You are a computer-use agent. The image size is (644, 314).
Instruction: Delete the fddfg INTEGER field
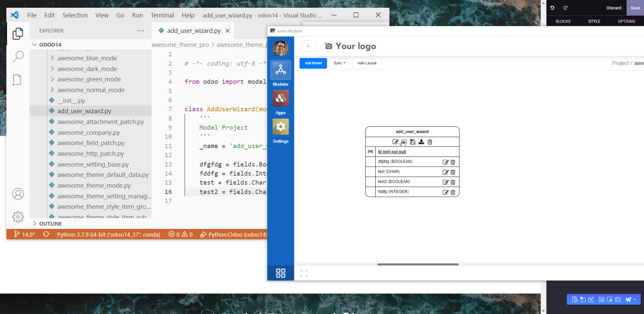(453, 192)
